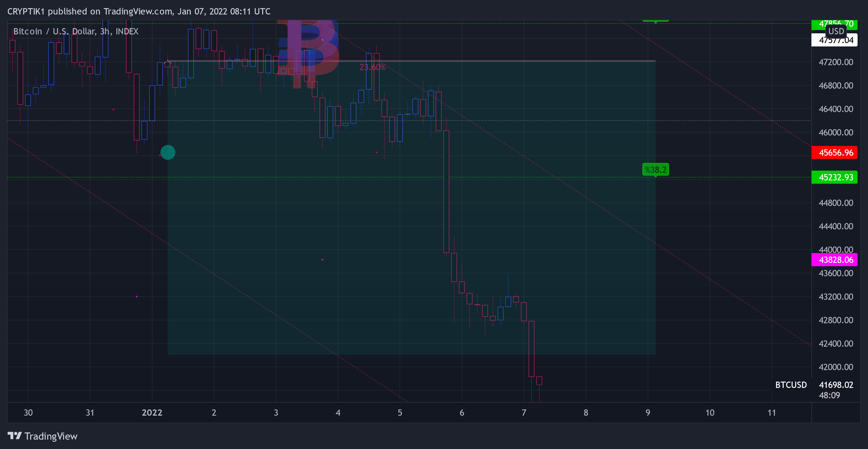Click date label 11 on time axis
The image size is (868, 449).
tap(772, 413)
